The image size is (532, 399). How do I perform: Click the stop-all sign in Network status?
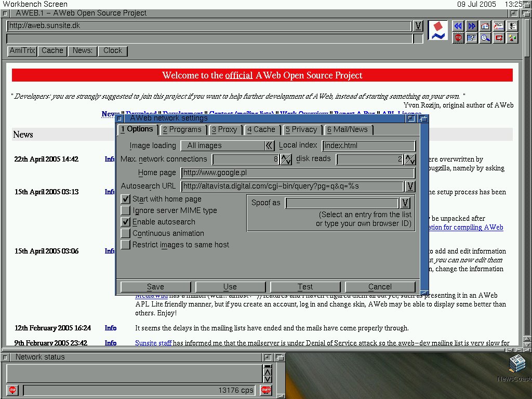pyautogui.click(x=265, y=390)
